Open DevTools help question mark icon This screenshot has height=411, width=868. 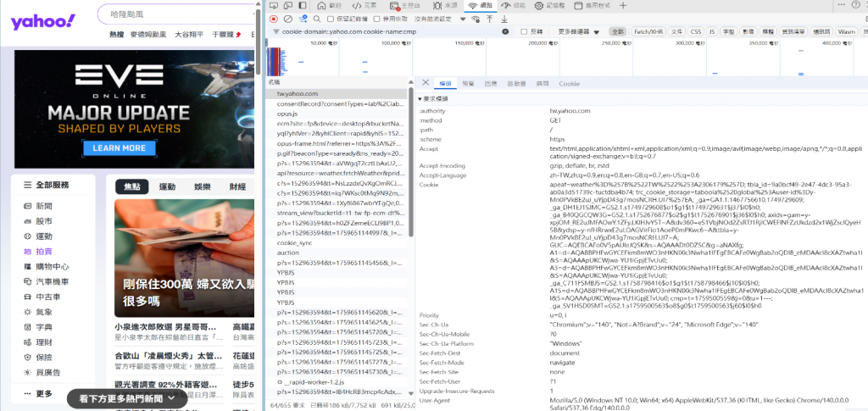pyautogui.click(x=856, y=6)
